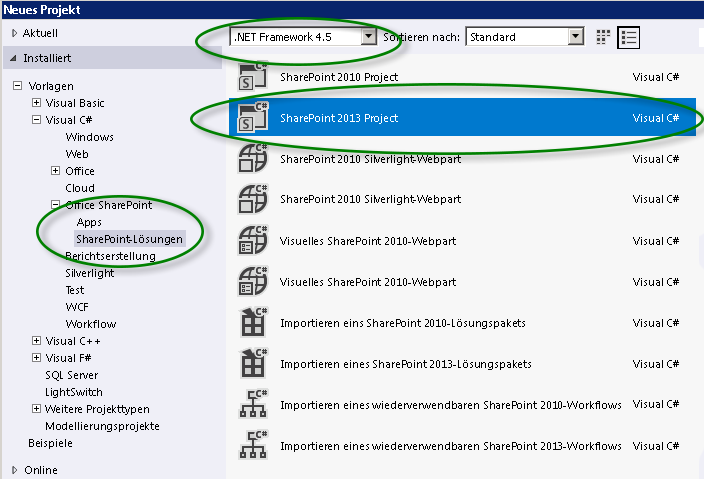Select the SharePoint-Lösungen category
Image resolution: width=704 pixels, height=479 pixels.
pyautogui.click(x=129, y=239)
